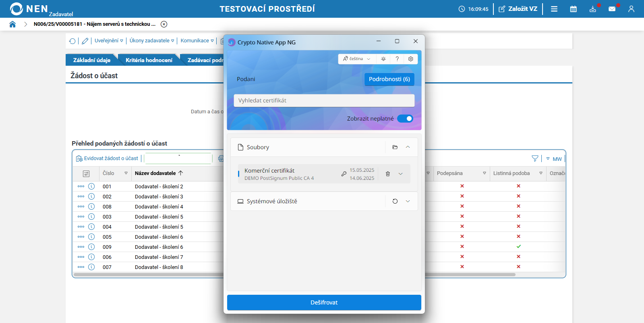Select the cell "Dodavatel - školení 4"
The width and height of the screenshot is (644, 323).
pos(159,207)
